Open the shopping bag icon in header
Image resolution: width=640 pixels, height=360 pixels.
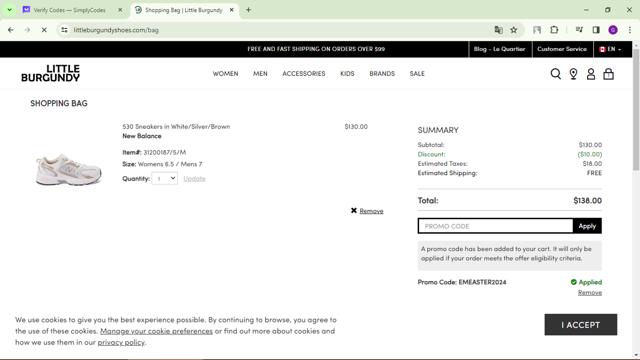[x=609, y=74]
